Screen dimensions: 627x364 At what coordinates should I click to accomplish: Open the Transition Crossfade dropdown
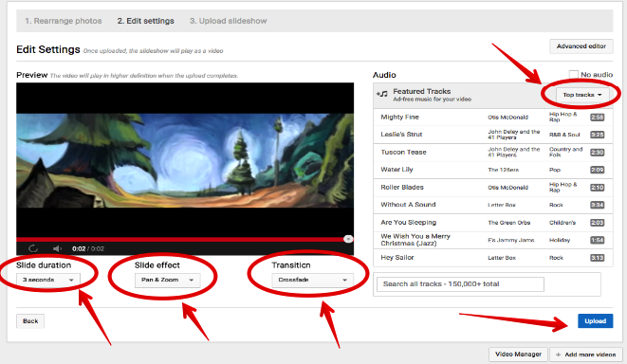312,280
